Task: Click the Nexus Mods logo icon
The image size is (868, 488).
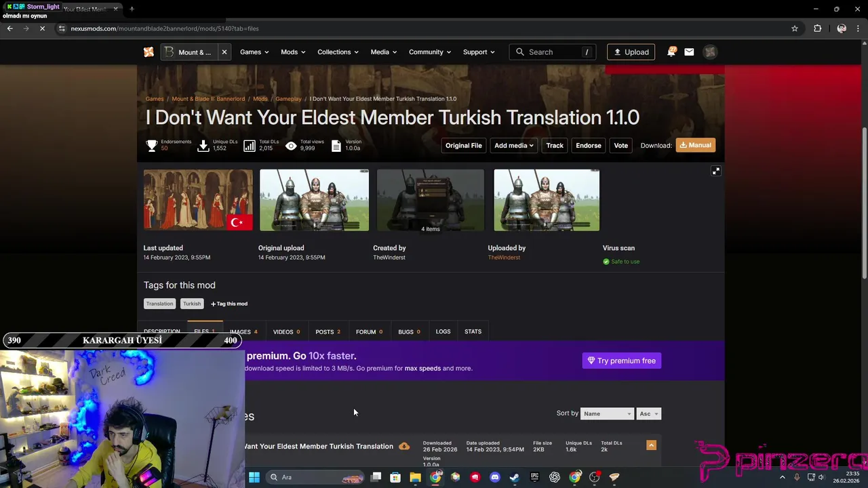Action: [149, 52]
